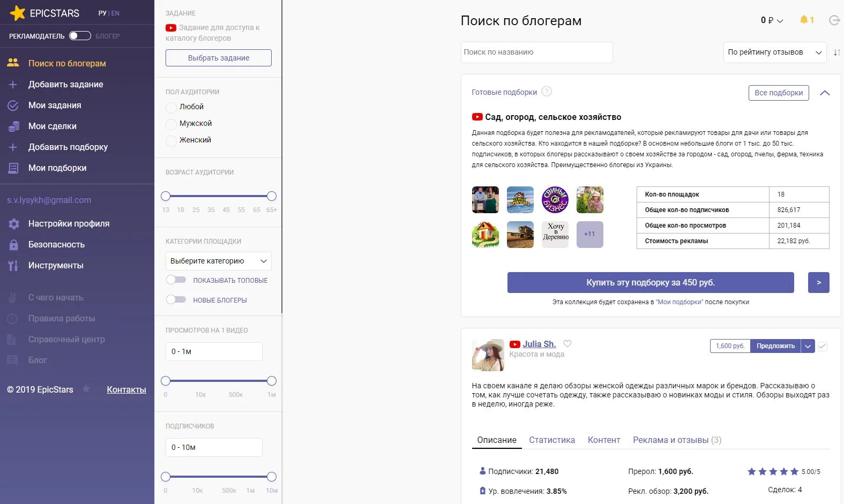Click Поиск по названию search field
The image size is (844, 504).
pos(537,52)
